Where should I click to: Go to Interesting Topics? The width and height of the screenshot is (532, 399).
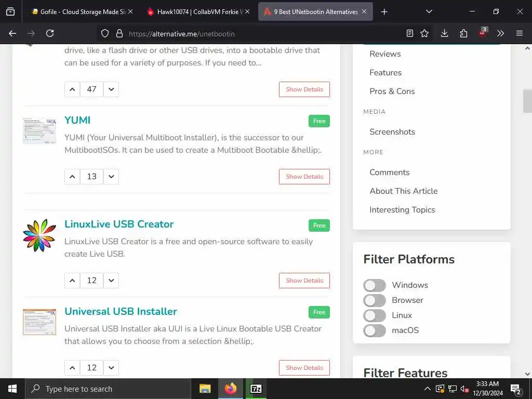tap(402, 210)
